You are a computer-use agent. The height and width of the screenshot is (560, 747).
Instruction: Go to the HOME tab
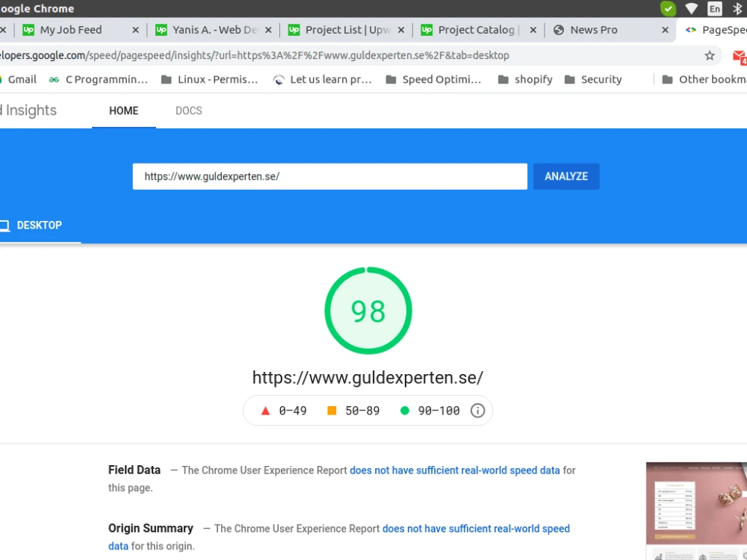tap(124, 111)
